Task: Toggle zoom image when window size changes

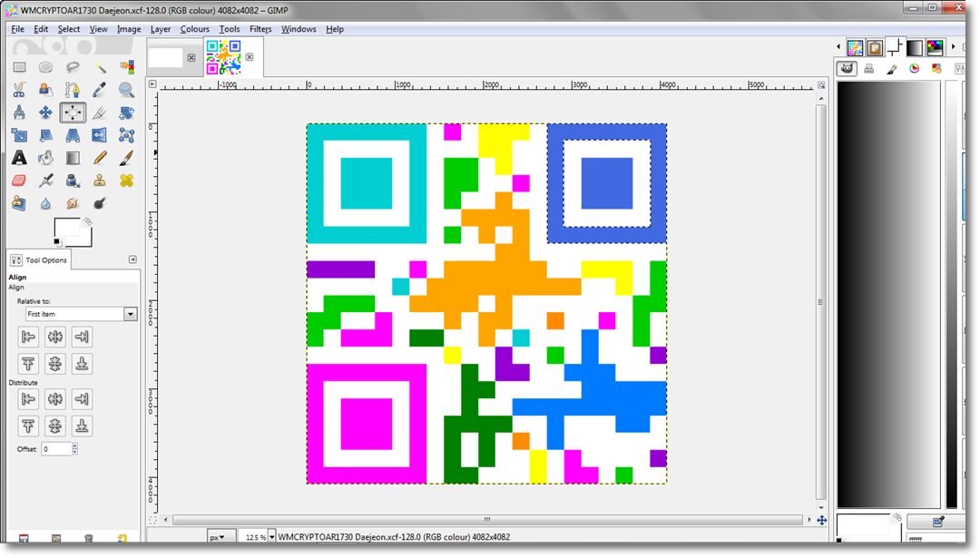Action: click(821, 85)
